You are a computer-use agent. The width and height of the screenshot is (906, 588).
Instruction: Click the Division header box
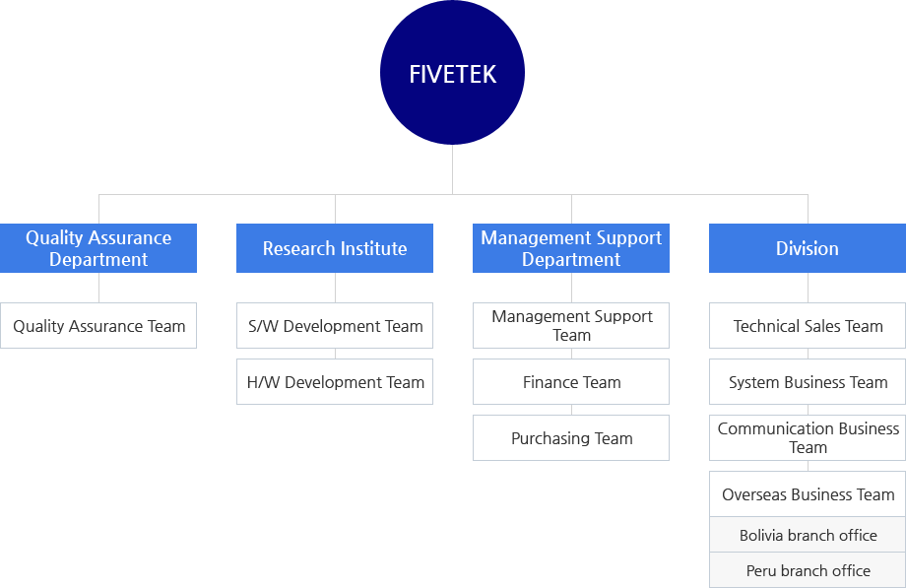click(808, 248)
